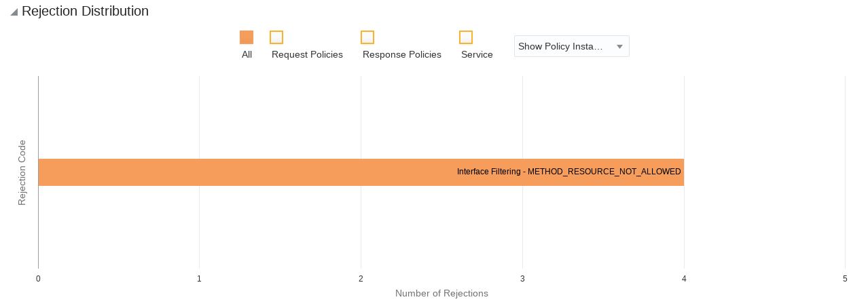Click the Number of Rejections axis title
The image size is (868, 308).
(x=441, y=294)
